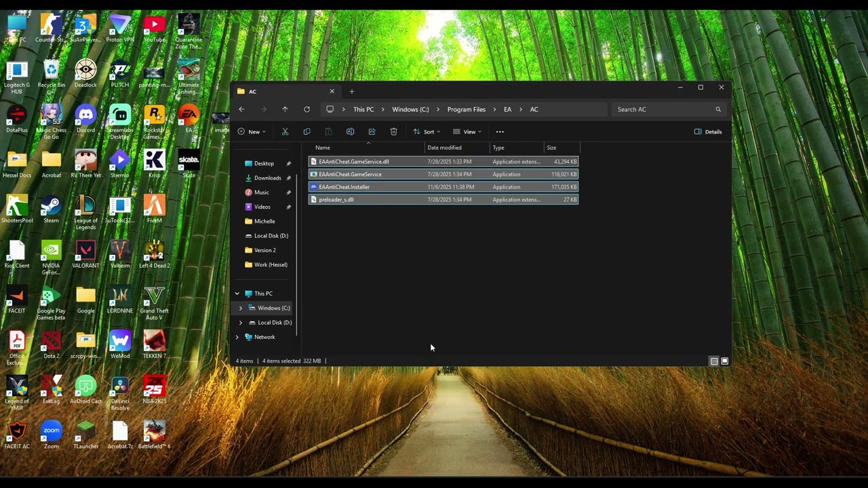The width and height of the screenshot is (868, 488).
Task: Open the Recycle Bin on the desktop
Action: point(51,75)
